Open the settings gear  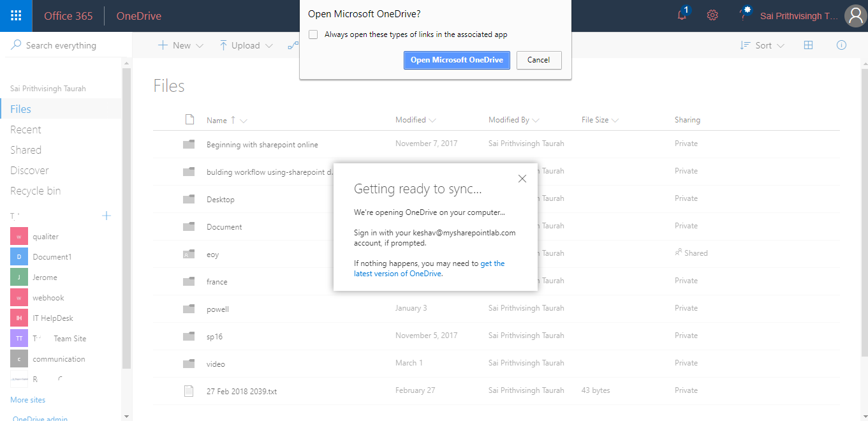click(712, 15)
